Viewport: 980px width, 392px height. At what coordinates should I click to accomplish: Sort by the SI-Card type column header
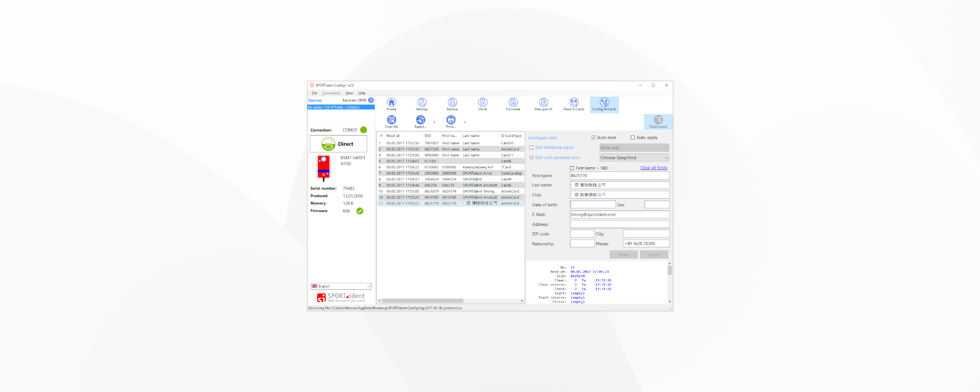pyautogui.click(x=511, y=136)
